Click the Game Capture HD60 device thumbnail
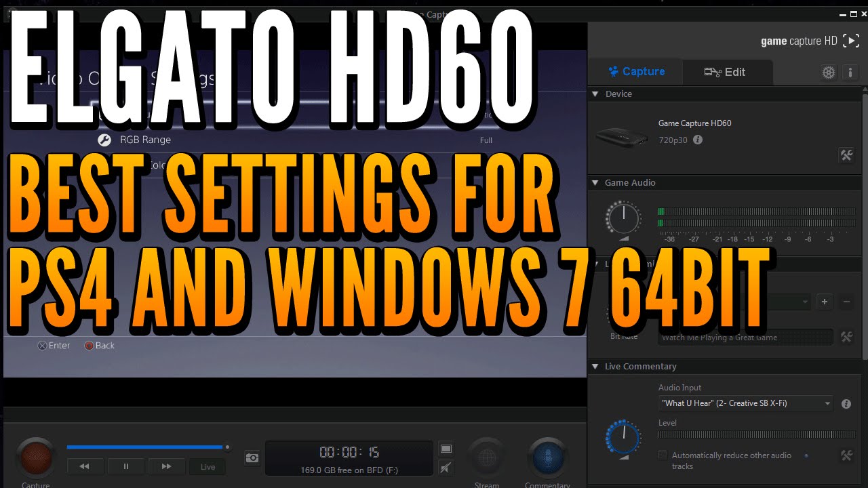The height and width of the screenshot is (488, 868). click(621, 137)
